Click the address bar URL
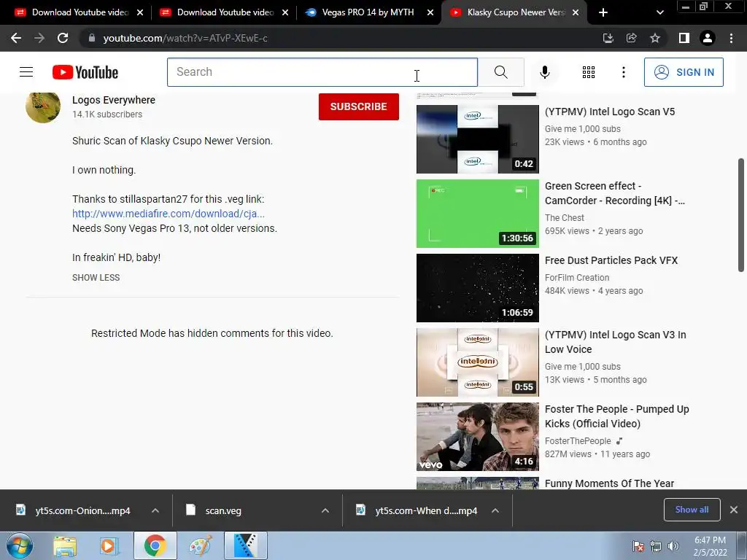Screen dimensions: 747x560 point(185,38)
